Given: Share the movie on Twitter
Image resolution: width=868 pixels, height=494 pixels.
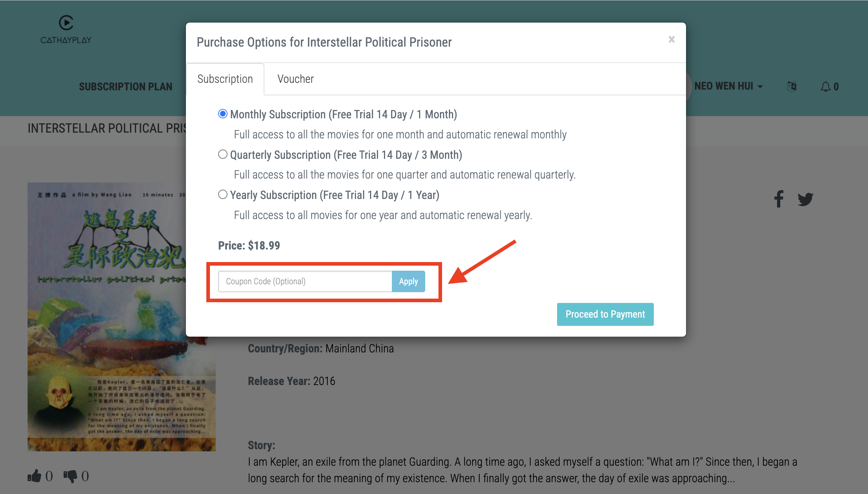Looking at the screenshot, I should click(x=806, y=199).
